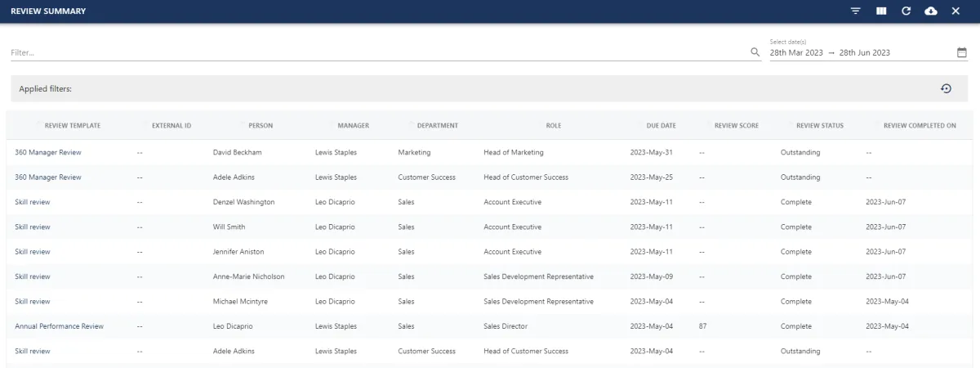Image resolution: width=980 pixels, height=368 pixels.
Task: Open the column chooser icon
Action: pyautogui.click(x=881, y=11)
